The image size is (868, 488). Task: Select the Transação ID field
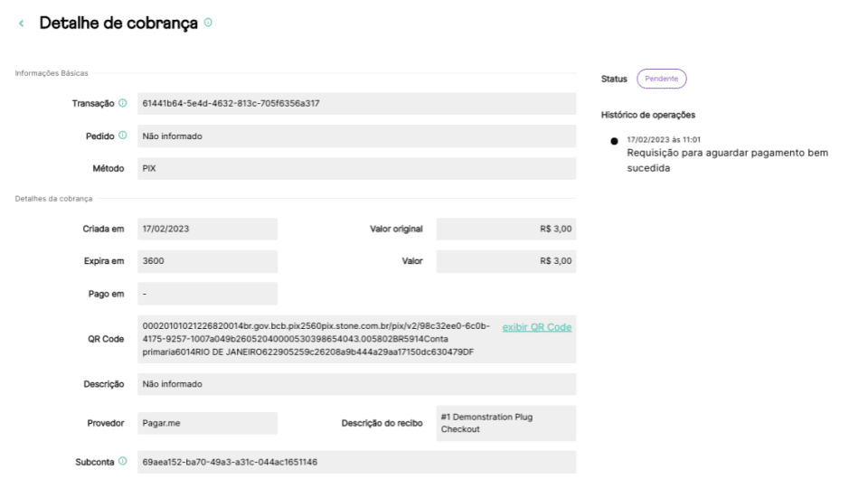[x=354, y=103]
